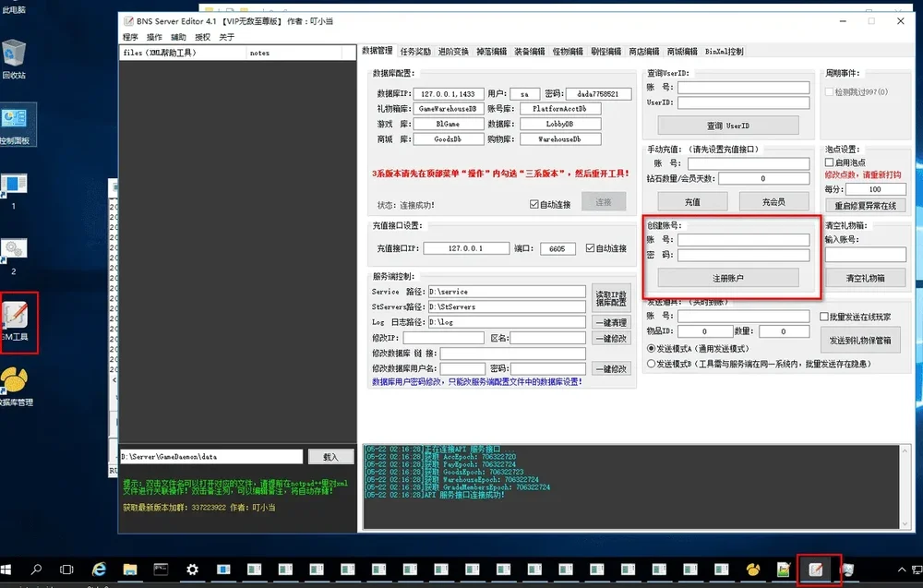Click the 每分 field showing 100
923x588 pixels.
coord(875,189)
